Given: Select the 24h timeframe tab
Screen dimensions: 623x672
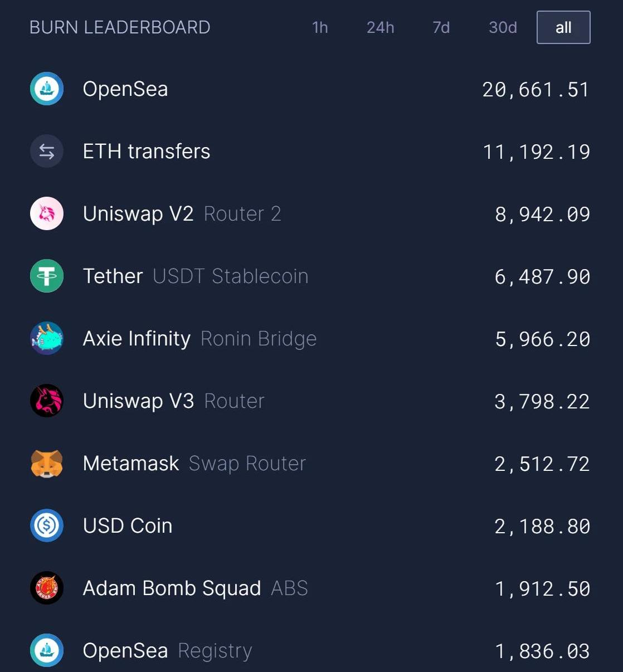Looking at the screenshot, I should pos(380,27).
